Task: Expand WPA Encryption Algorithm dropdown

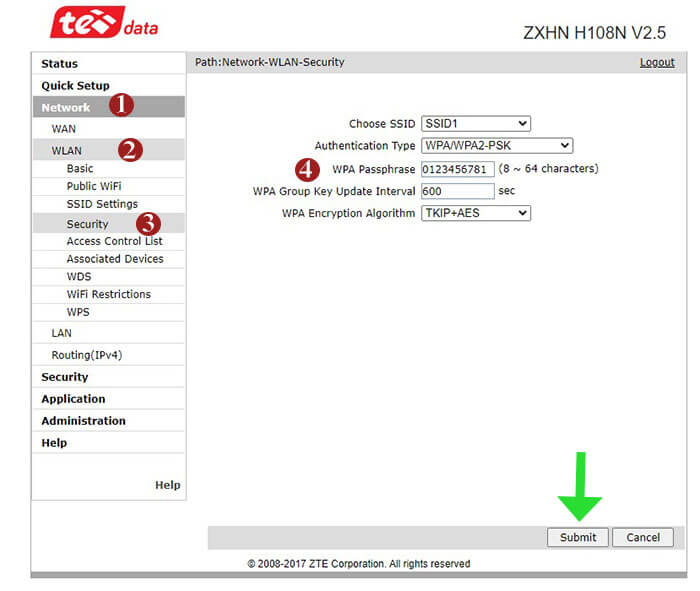Action: pyautogui.click(x=475, y=213)
